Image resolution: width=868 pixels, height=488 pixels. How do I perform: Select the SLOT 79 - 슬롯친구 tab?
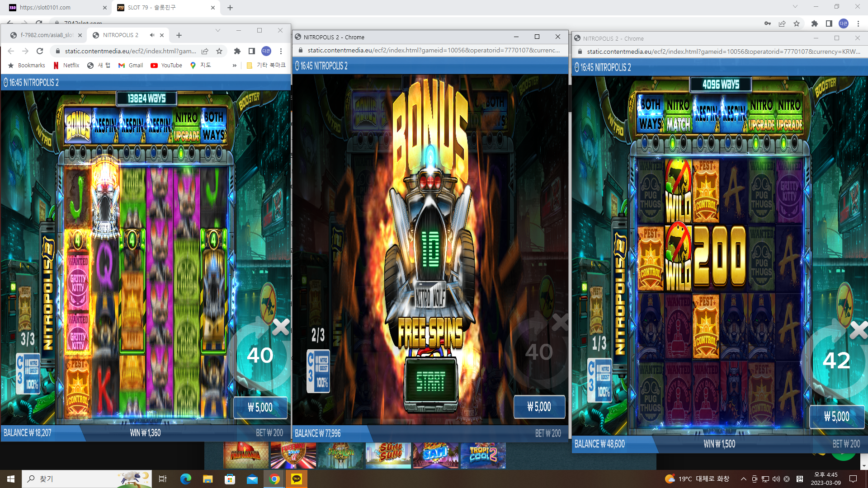(165, 8)
